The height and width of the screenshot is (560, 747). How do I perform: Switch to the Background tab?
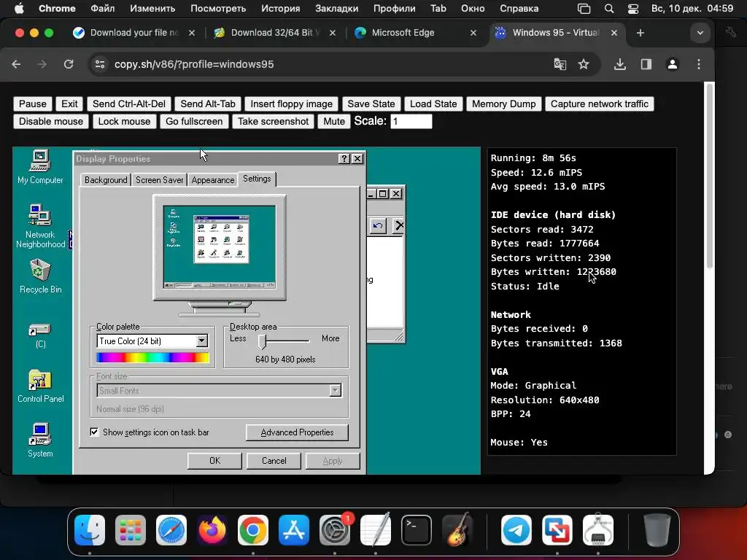pos(106,180)
